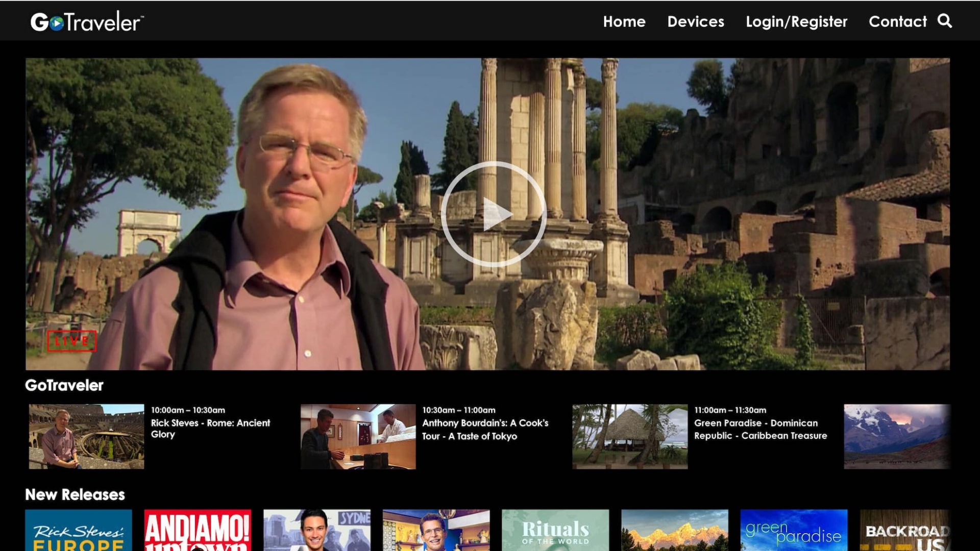This screenshot has width=980, height=551.
Task: Open green paradise release tile
Action: [x=793, y=531]
